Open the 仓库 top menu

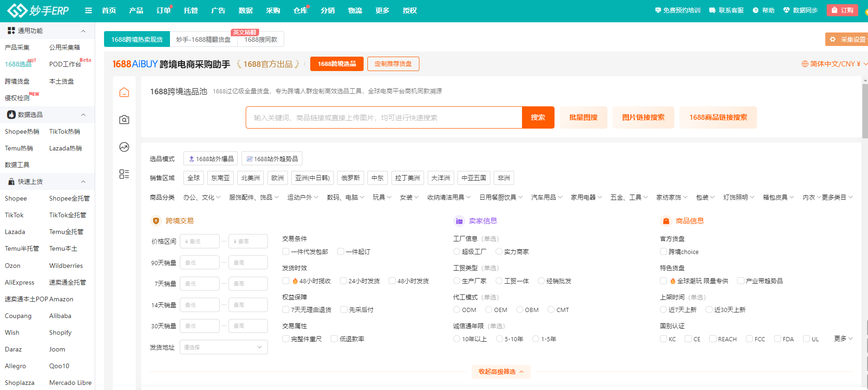[300, 10]
